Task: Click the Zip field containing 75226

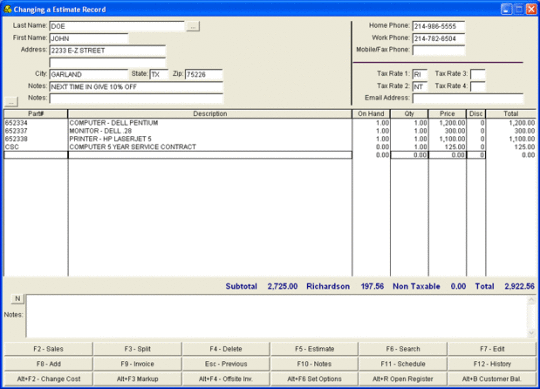Action: (204, 75)
